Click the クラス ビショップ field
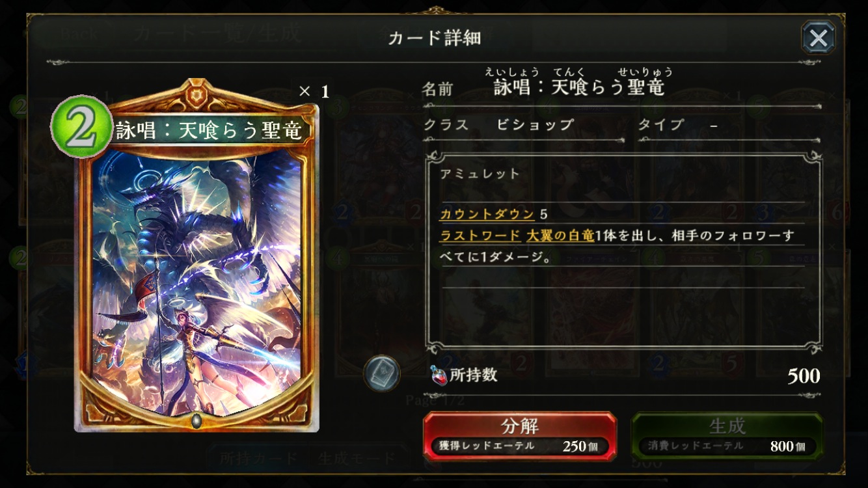Screen dimensions: 868x488 (498, 125)
